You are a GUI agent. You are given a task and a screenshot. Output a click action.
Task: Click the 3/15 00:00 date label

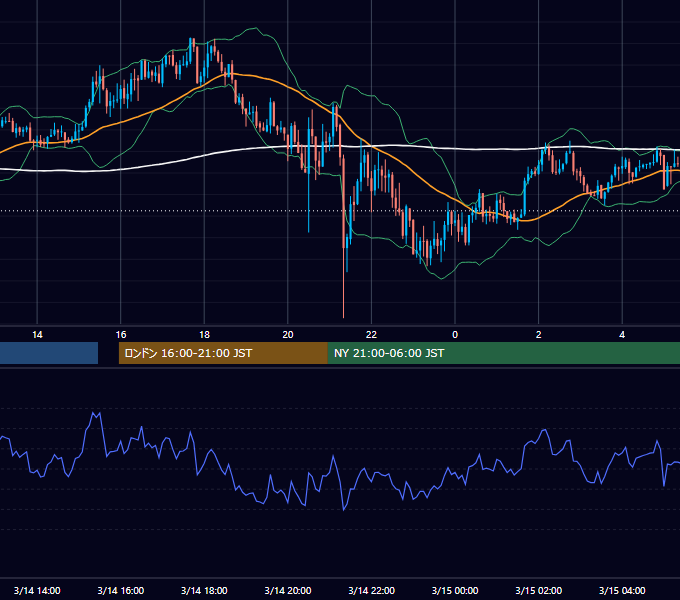tap(455, 590)
